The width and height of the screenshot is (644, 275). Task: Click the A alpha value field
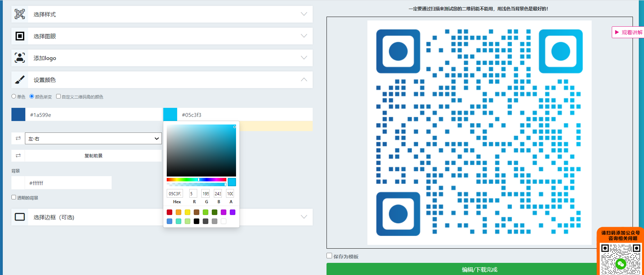point(230,194)
